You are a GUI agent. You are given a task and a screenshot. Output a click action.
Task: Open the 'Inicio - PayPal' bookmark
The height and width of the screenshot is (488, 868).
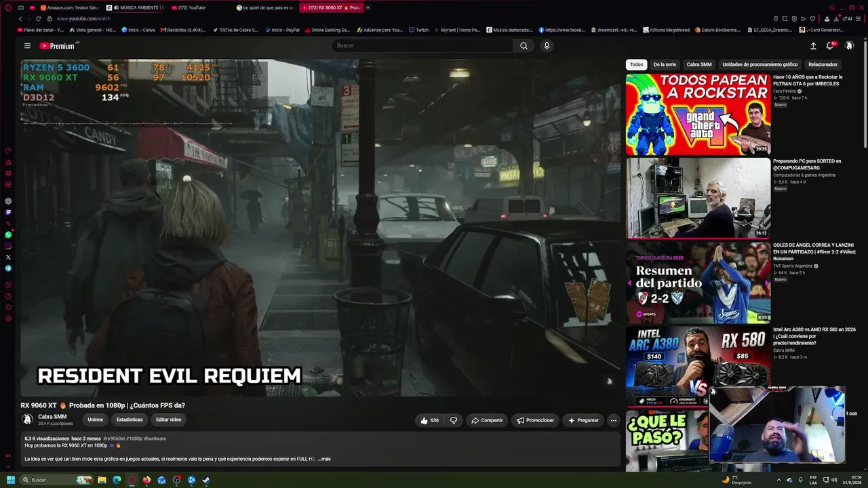pos(283,30)
